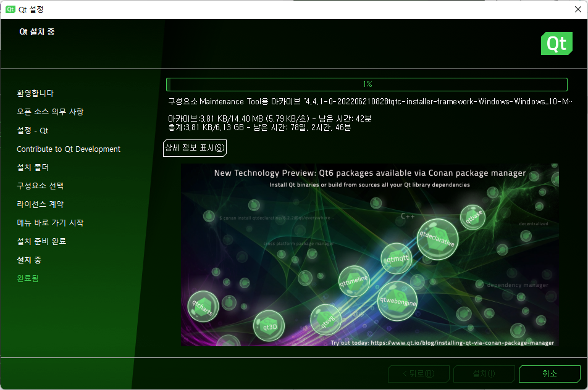Select 구성요소 선택 step in sidebar
Screen dimensions: 588x390
tap(40, 186)
